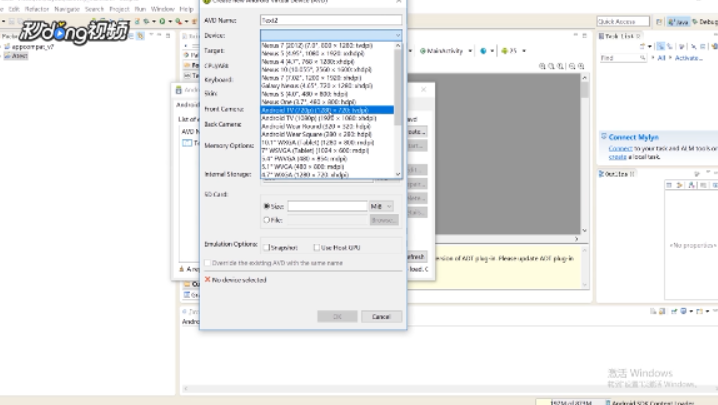Open the New Task dropdown arrow in Task List

pyautogui.click(x=649, y=46)
